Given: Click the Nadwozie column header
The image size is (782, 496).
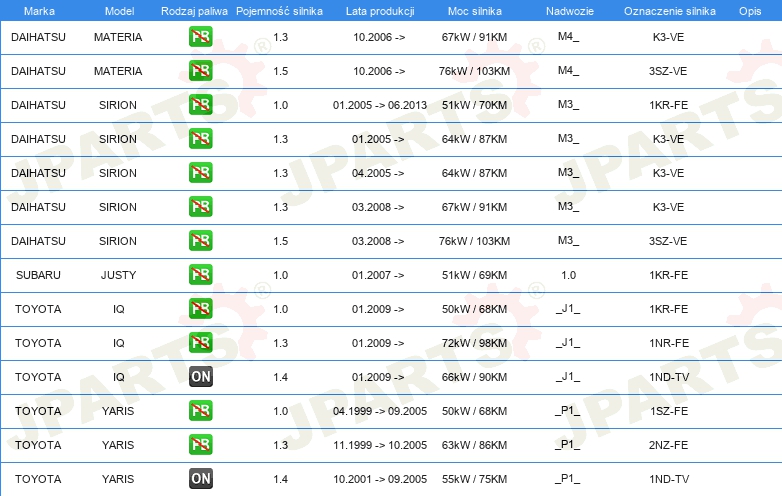Looking at the screenshot, I should 570,11.
